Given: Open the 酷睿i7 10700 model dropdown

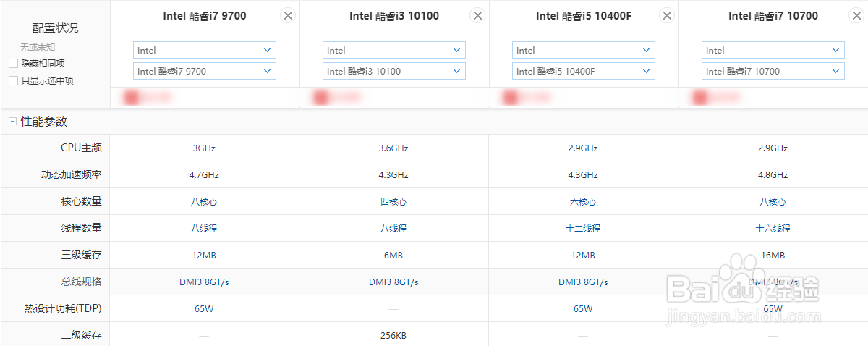Looking at the screenshot, I should click(x=773, y=71).
